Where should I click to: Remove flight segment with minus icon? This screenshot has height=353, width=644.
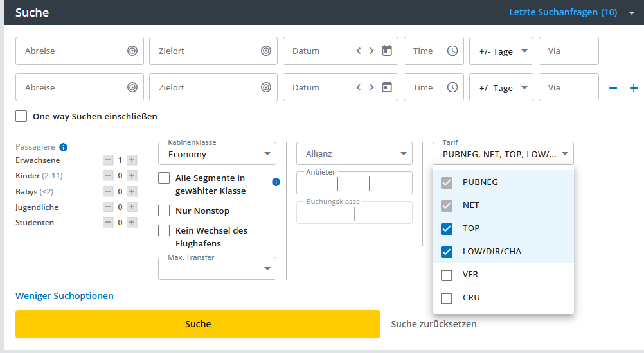[x=613, y=88]
